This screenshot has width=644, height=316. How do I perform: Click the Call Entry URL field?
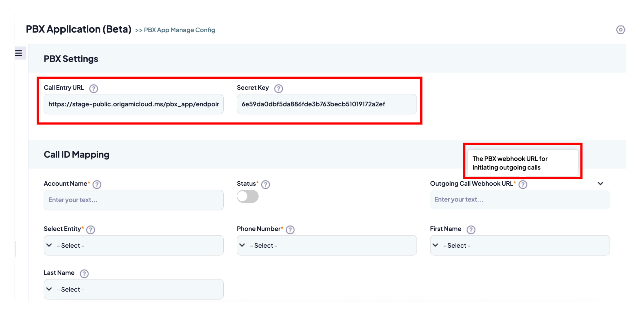click(134, 104)
